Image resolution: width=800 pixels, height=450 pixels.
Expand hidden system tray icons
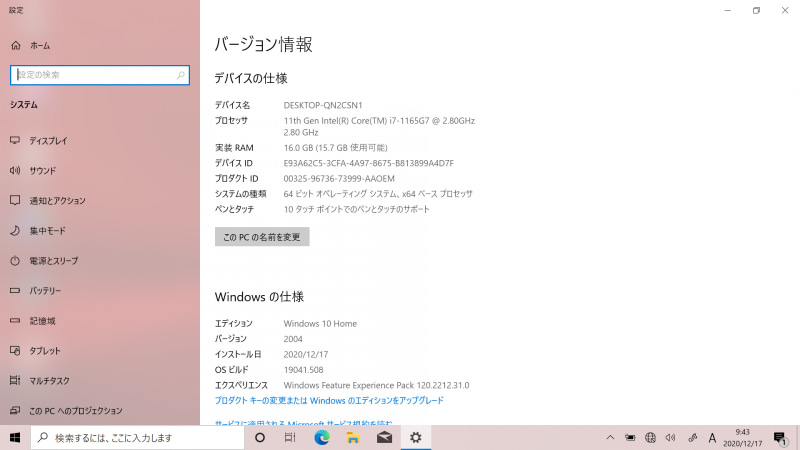[x=610, y=438]
